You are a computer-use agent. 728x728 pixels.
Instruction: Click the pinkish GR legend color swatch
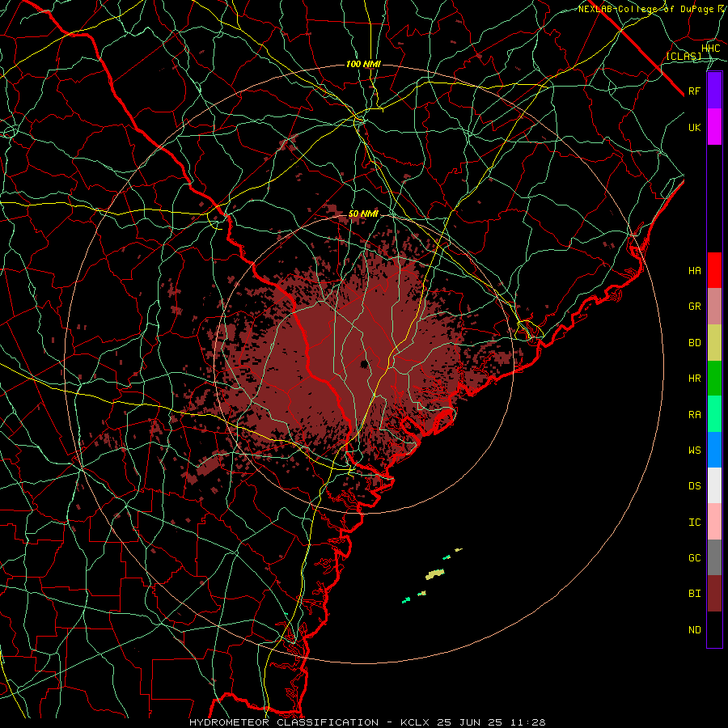(x=714, y=307)
